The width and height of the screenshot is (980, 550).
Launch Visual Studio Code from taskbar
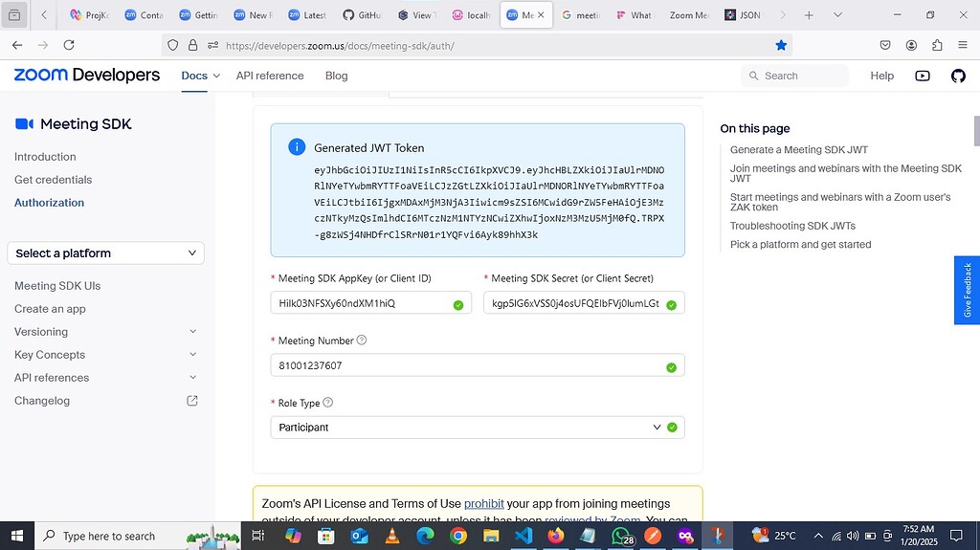point(523,536)
